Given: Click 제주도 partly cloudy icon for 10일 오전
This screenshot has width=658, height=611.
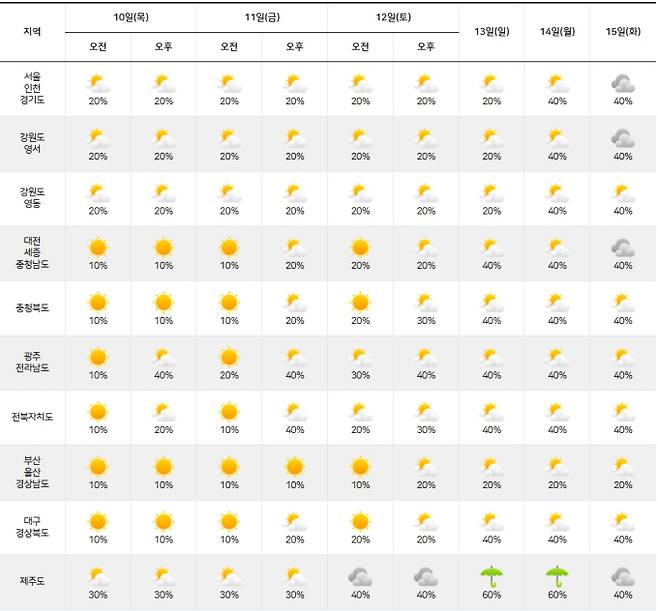Looking at the screenshot, I should 98,577.
